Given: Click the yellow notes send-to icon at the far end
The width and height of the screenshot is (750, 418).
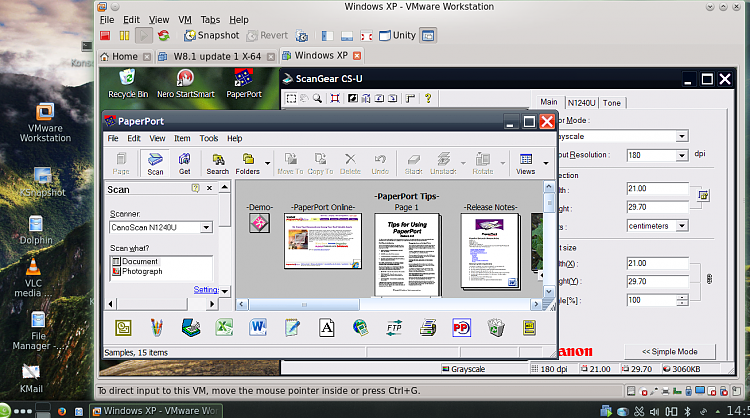Looking at the screenshot, I should [529, 328].
